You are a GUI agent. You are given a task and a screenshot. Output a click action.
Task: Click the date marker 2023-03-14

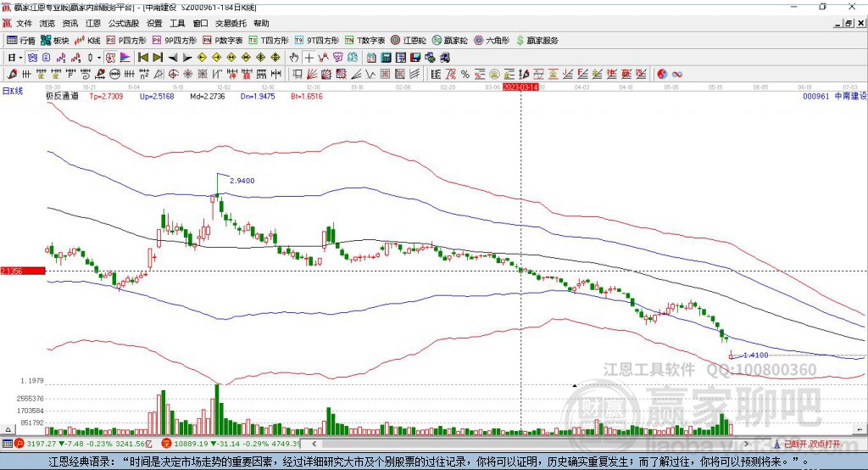[520, 87]
